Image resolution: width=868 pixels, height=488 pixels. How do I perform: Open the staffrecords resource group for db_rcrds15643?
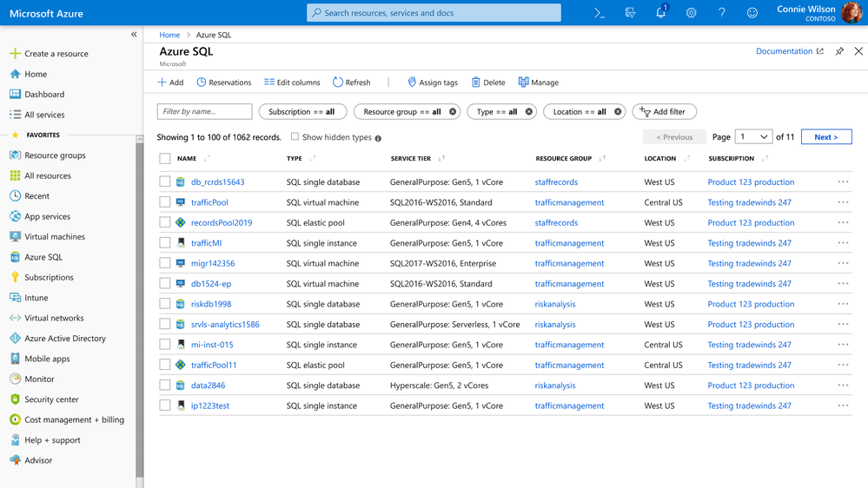[x=556, y=182]
